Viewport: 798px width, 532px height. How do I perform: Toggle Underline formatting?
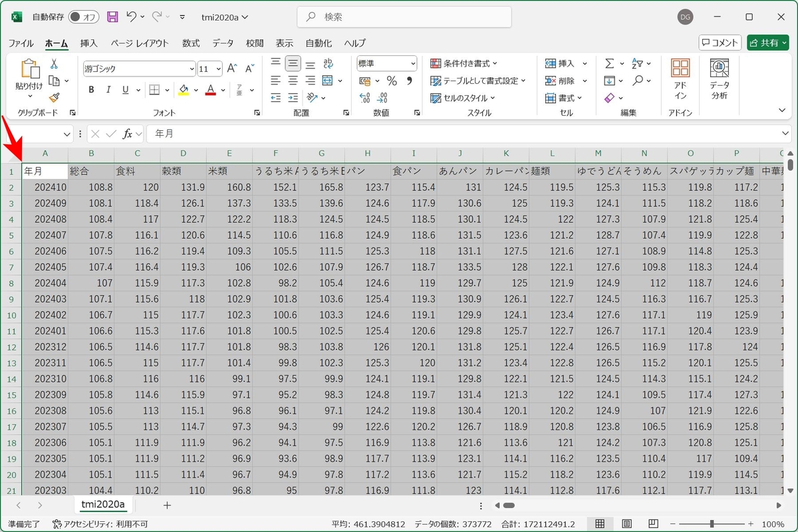pos(126,90)
